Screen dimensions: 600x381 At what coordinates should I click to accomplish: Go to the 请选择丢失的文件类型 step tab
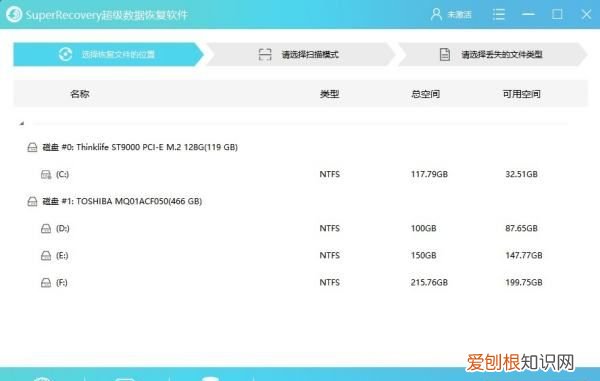(492, 54)
